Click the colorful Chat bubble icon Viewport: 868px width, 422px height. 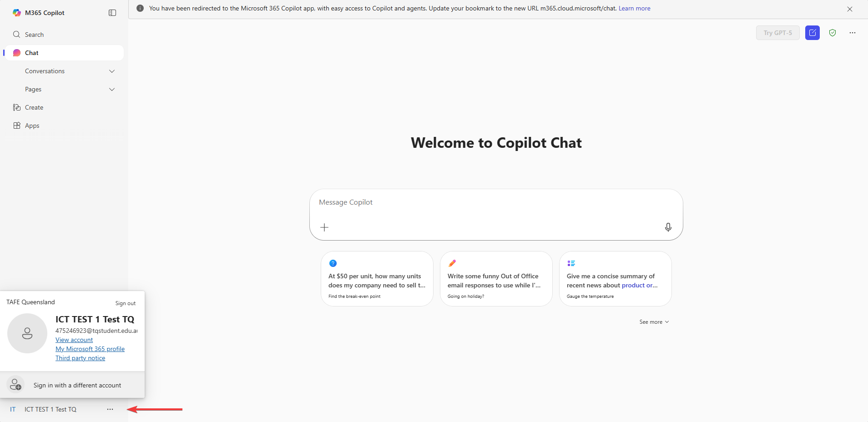[17, 53]
